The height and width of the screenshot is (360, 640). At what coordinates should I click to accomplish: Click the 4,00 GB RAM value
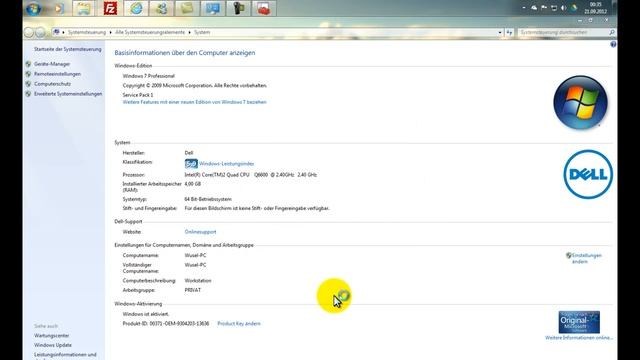193,184
